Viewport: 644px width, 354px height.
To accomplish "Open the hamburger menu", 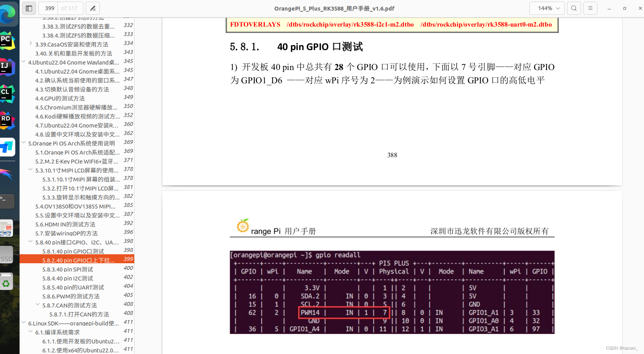I will (590, 8).
